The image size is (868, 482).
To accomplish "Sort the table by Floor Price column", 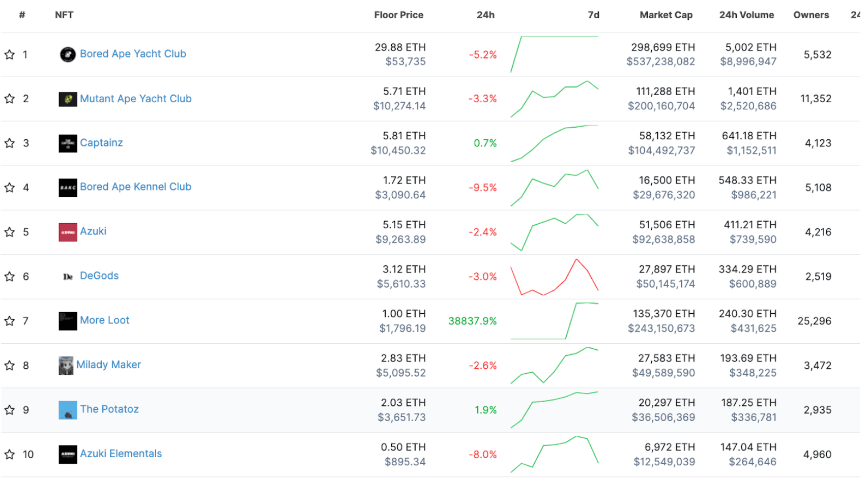I will (398, 15).
